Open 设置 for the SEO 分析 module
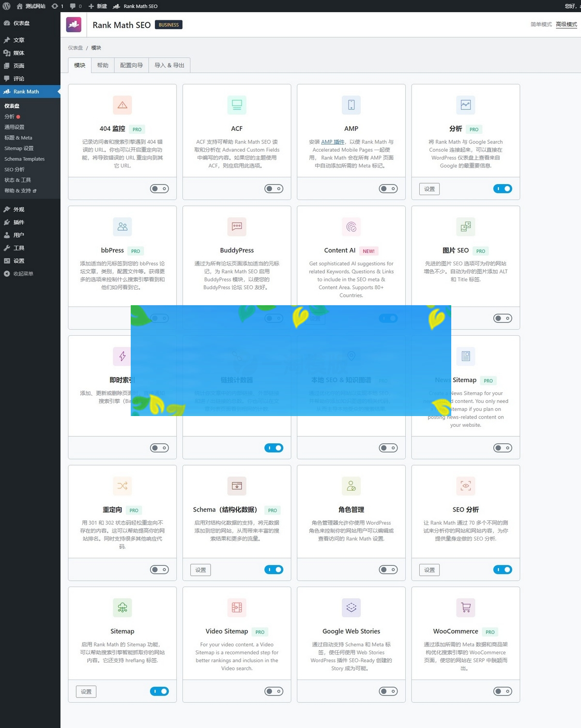The height and width of the screenshot is (728, 581). tap(429, 570)
